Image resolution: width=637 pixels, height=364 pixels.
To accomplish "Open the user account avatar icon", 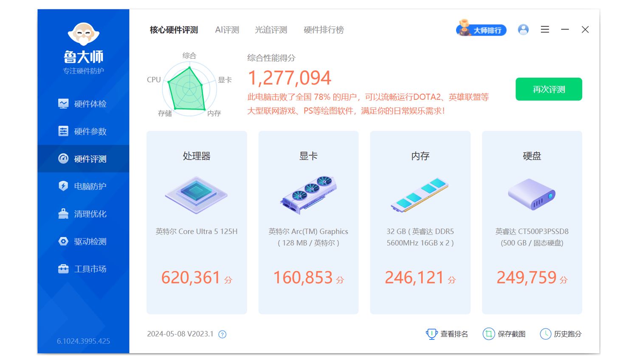I will click(x=523, y=30).
